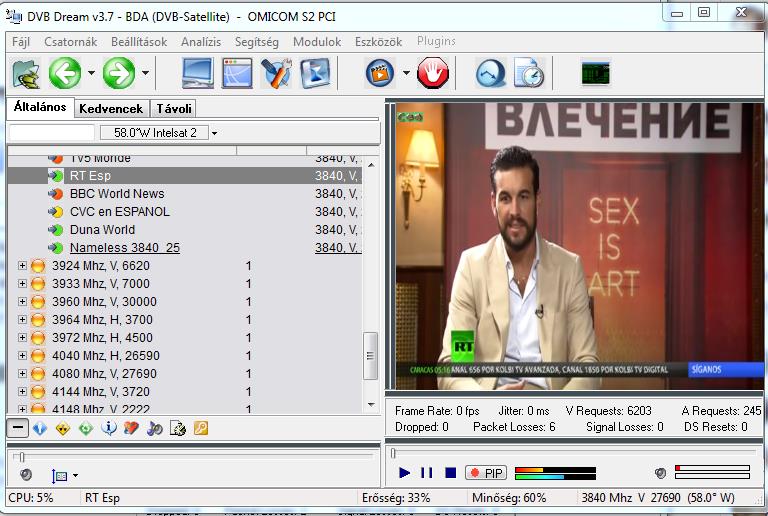The height and width of the screenshot is (516, 768).
Task: Select the Nameless 3840_25 channel
Action: [x=124, y=248]
